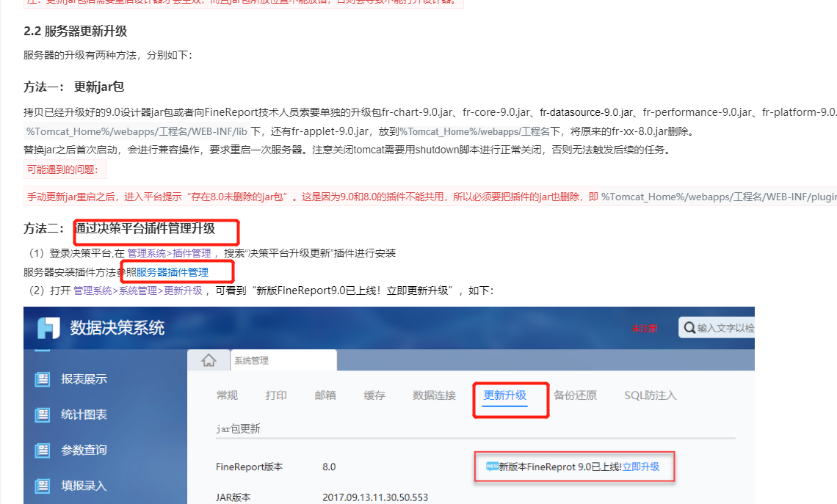Click the 服务器的升级有两种方法 sentence

[108, 55]
